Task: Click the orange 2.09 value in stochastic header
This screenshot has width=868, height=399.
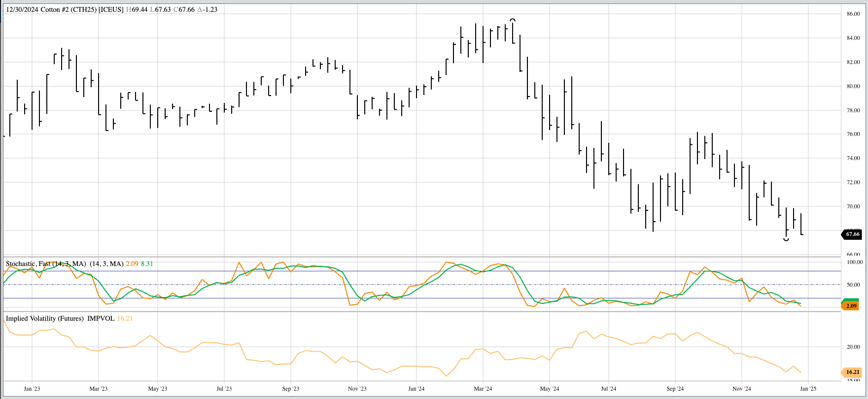Action: tap(132, 264)
